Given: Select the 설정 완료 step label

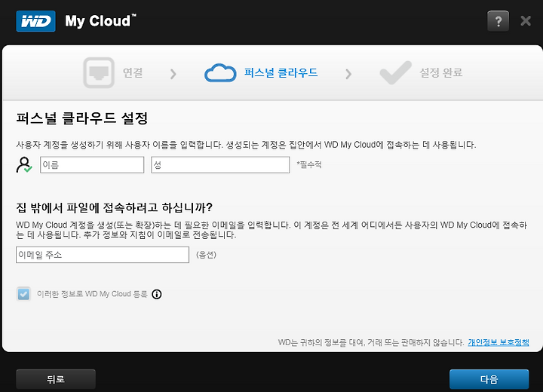Looking at the screenshot, I should [x=441, y=72].
